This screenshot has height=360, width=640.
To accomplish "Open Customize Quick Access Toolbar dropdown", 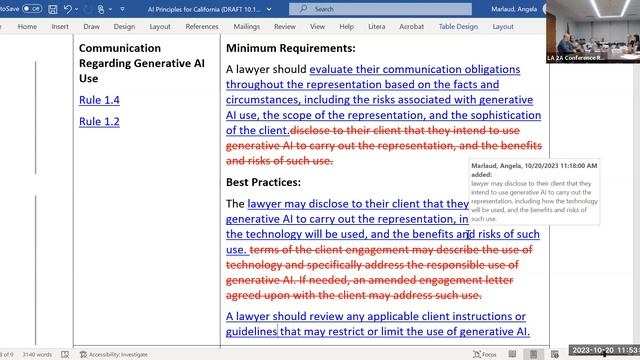I will (122, 9).
